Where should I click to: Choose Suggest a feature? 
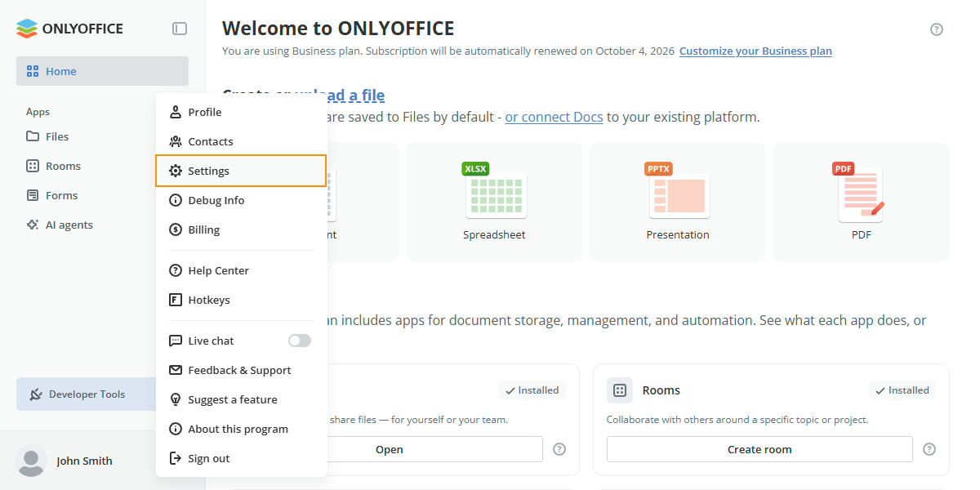click(241, 399)
